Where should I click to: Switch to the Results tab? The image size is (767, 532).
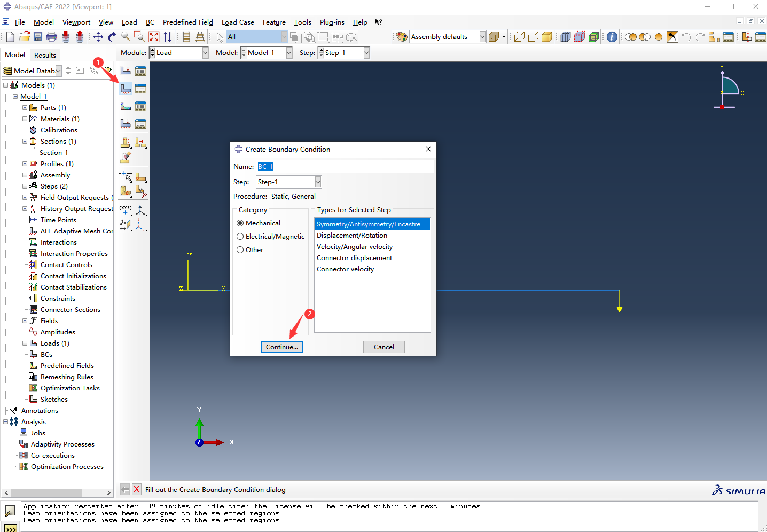(45, 55)
